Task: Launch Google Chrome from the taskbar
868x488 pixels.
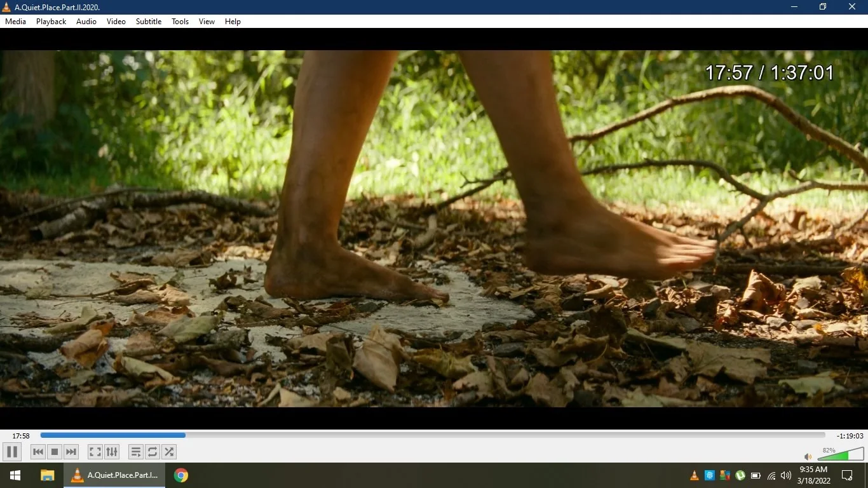Action: [x=181, y=475]
